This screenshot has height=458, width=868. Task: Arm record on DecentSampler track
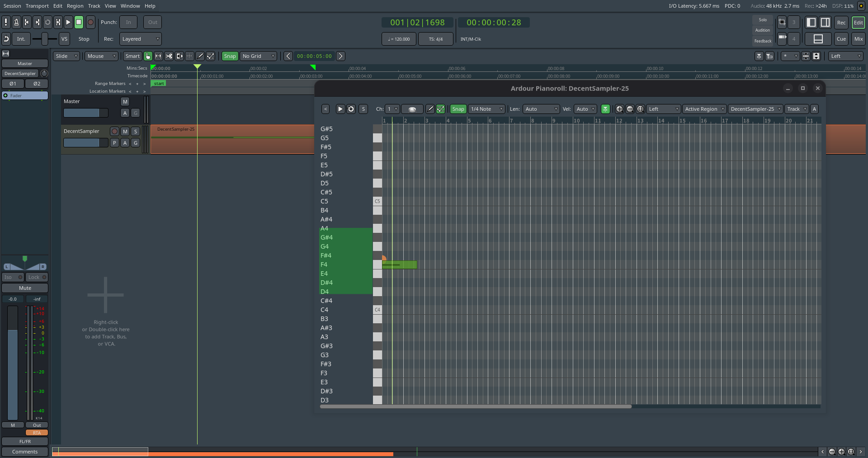pyautogui.click(x=115, y=132)
